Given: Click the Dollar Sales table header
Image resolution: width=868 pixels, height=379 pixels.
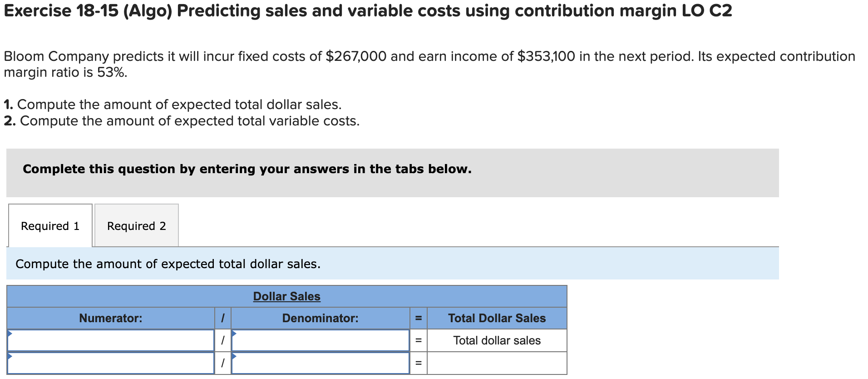Looking at the screenshot, I should tap(286, 296).
